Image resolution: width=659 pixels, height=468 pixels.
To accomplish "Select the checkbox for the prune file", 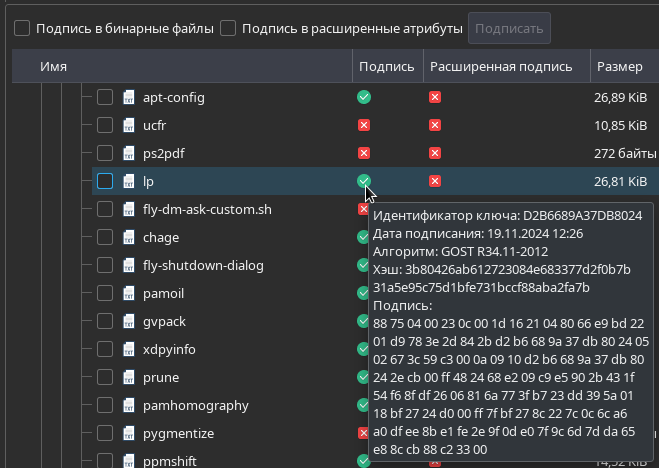I will [x=105, y=378].
